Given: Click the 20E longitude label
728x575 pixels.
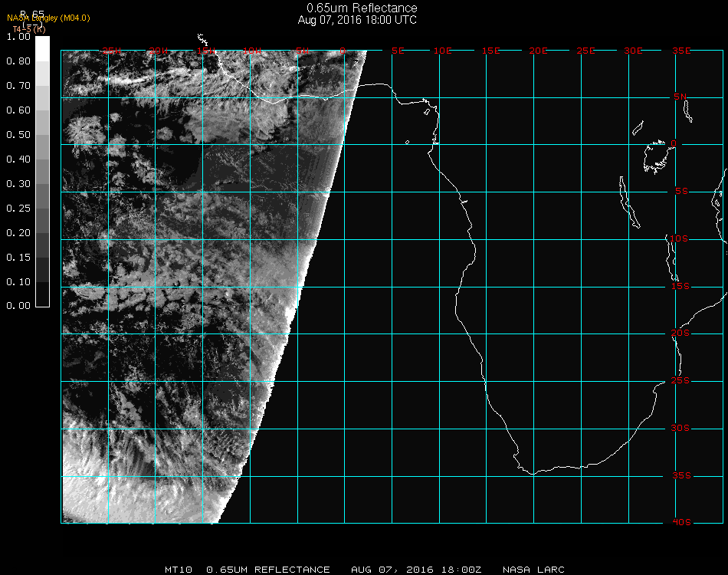Looking at the screenshot, I should click(x=538, y=51).
